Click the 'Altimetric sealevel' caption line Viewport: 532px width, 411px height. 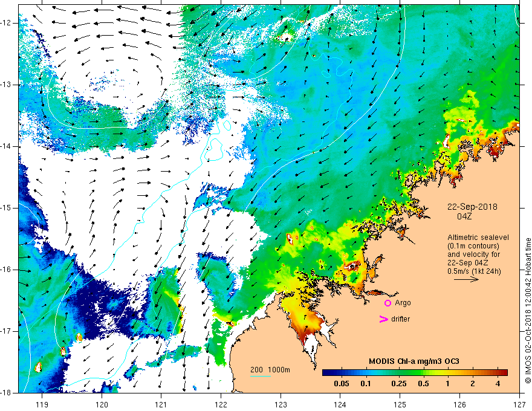pos(478,238)
